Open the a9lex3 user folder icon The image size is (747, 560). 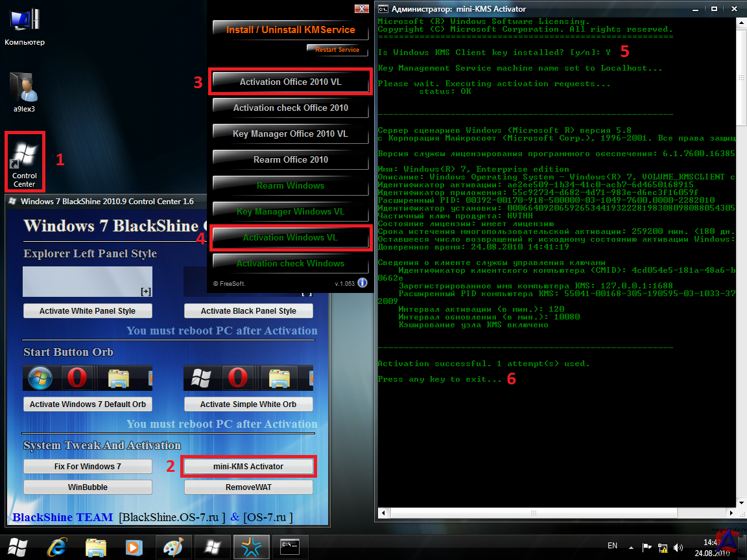point(24,91)
